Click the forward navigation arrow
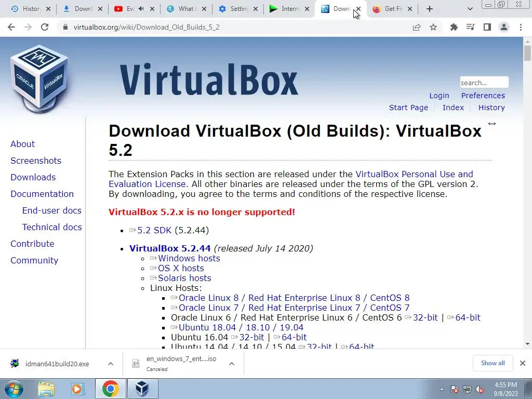Viewport: 532px width, 399px height. [28, 27]
